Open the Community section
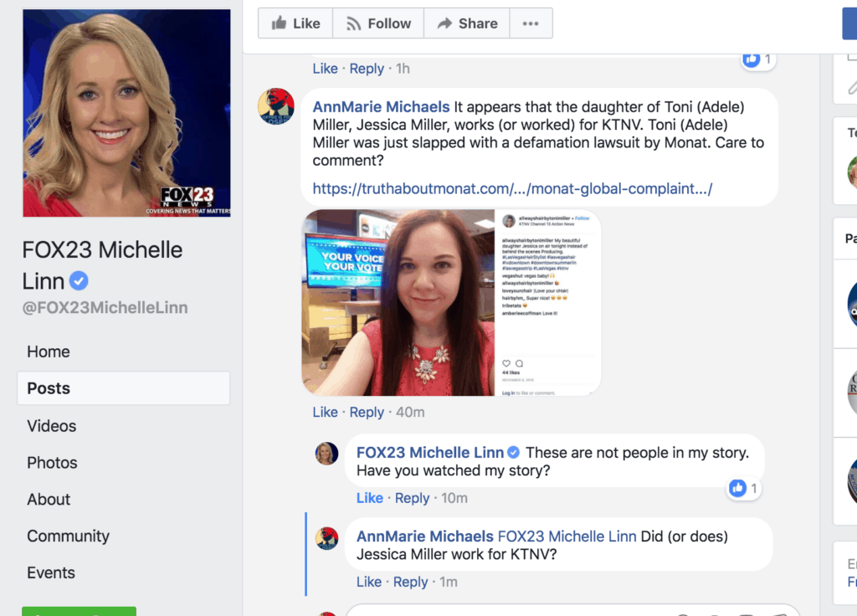The image size is (857, 616). click(68, 536)
